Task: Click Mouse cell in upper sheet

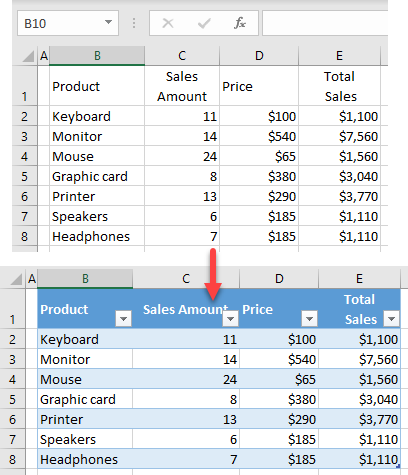Action: (97, 156)
